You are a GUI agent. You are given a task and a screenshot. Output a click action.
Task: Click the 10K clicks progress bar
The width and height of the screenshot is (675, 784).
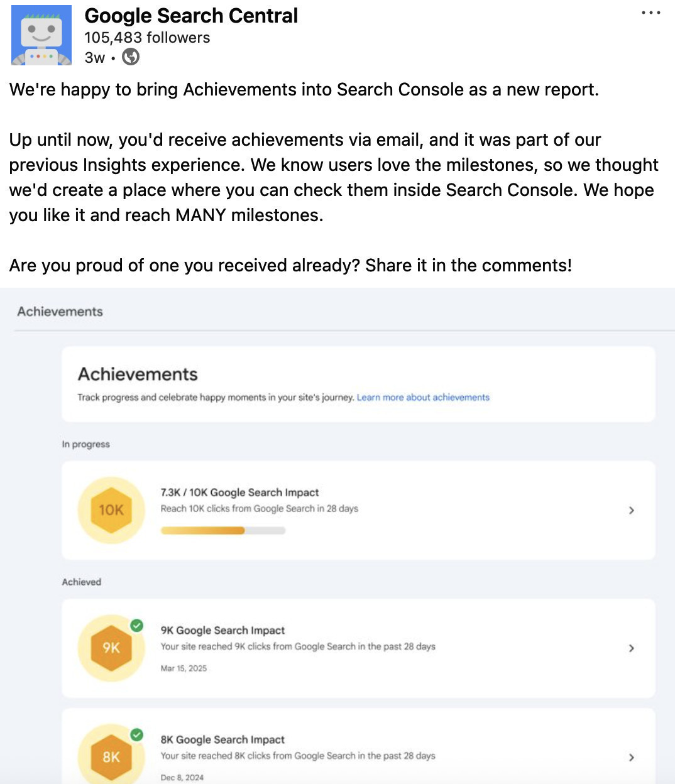pos(223,531)
